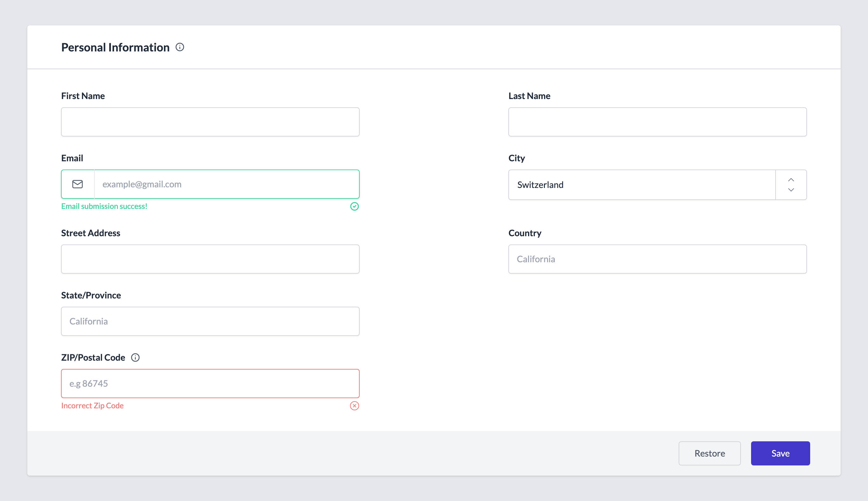Select the Last Name input field
868x501 pixels.
pos(657,122)
